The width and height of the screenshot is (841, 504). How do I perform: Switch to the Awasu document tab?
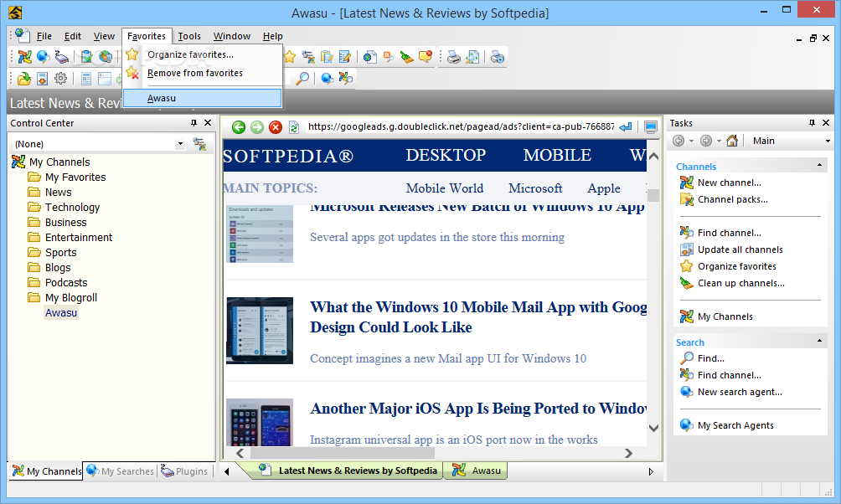tap(477, 471)
